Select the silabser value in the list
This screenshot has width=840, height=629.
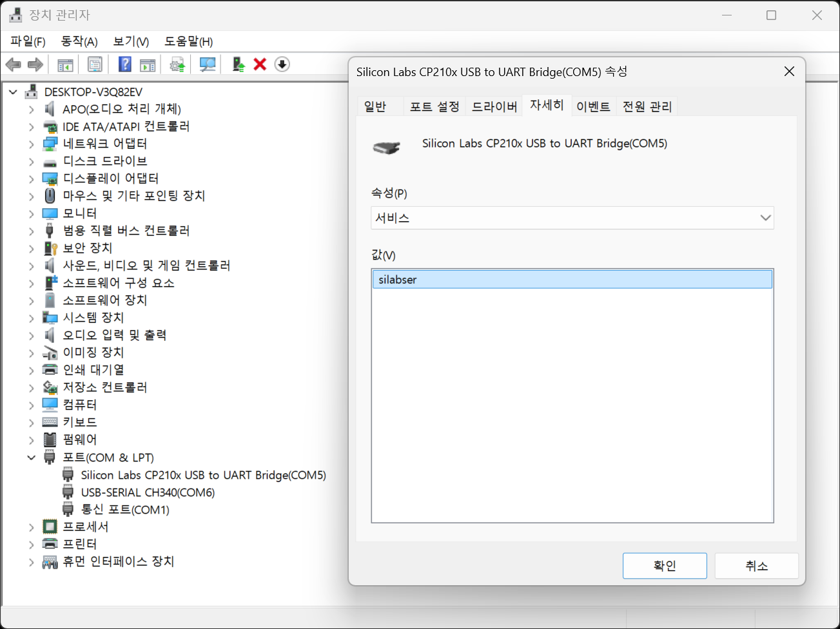[572, 280]
